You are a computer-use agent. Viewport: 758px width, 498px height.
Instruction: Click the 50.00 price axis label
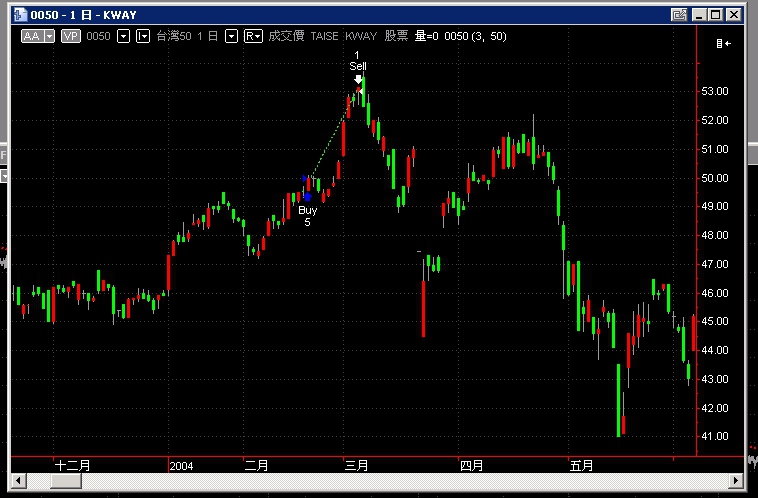[715, 178]
